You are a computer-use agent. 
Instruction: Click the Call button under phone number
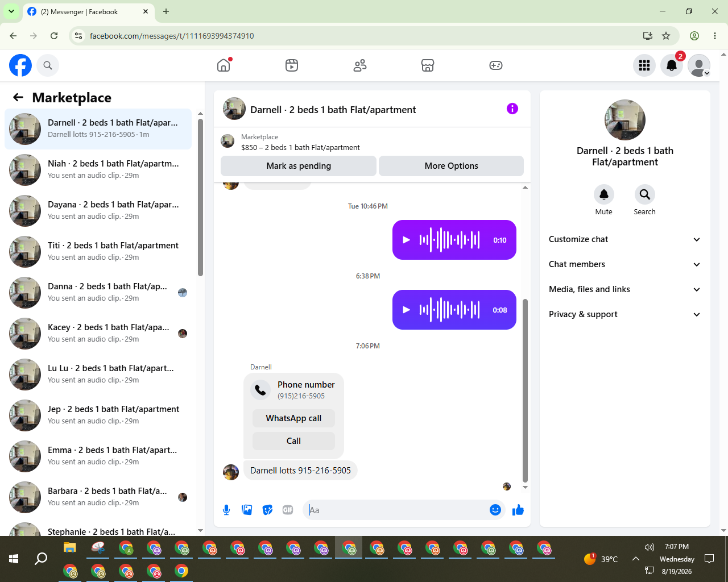[x=293, y=441]
